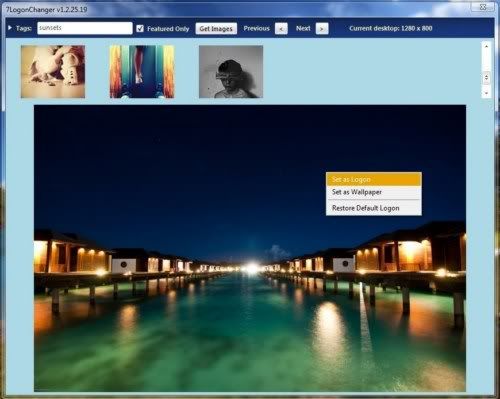
Task: Select the colorful legs thumbnail
Action: coord(142,72)
